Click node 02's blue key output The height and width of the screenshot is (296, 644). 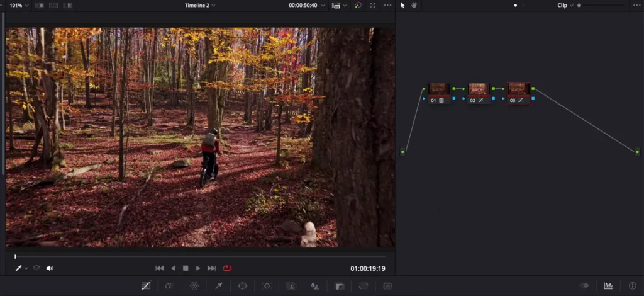[493, 98]
